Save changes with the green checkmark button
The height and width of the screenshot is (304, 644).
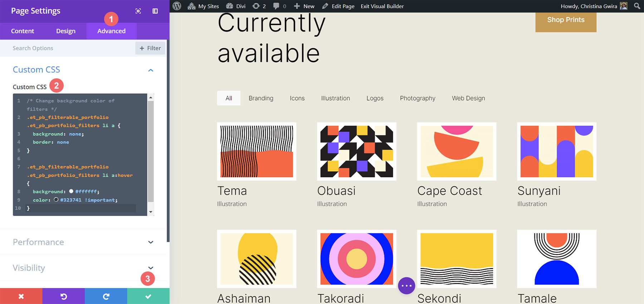[x=148, y=296]
